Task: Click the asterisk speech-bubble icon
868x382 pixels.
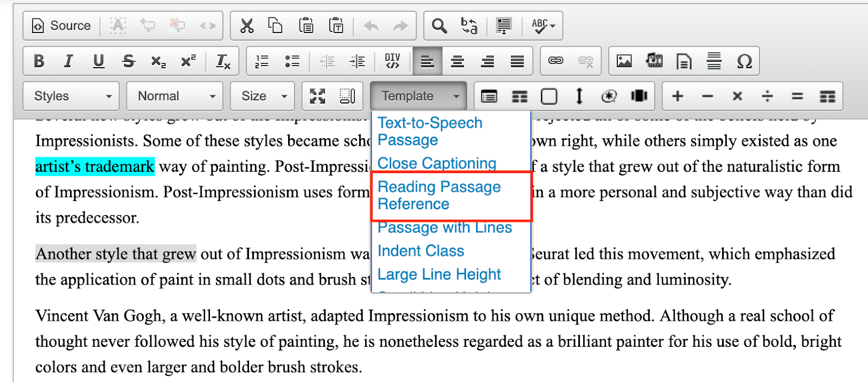Action: pos(609,96)
